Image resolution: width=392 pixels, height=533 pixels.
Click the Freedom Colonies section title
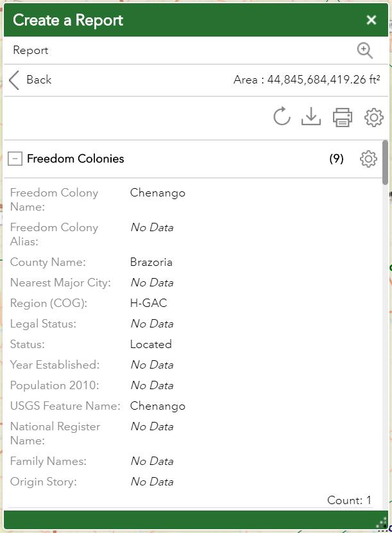76,159
